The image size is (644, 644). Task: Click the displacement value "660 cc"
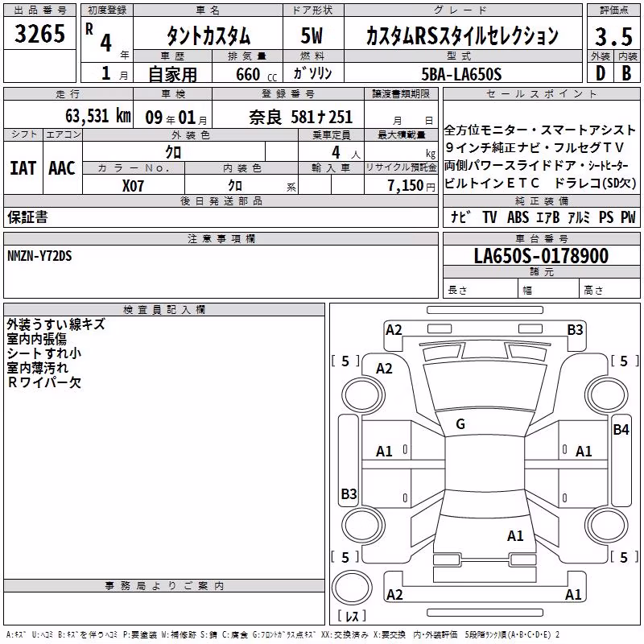pyautogui.click(x=256, y=75)
